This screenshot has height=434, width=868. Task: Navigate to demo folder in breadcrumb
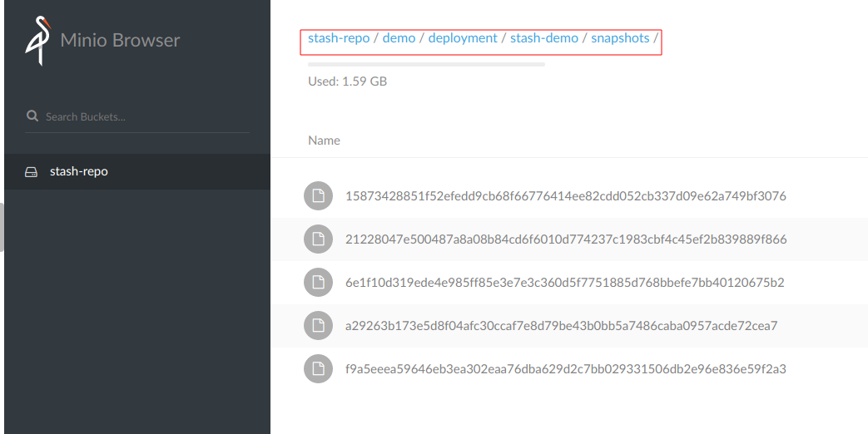point(399,38)
